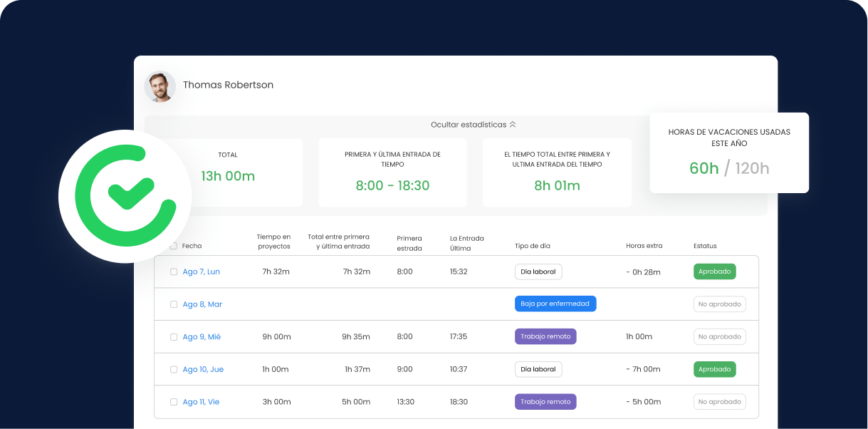Enable the checkbox for Ago 11, Vie
This screenshot has height=429, width=868.
click(x=174, y=402)
